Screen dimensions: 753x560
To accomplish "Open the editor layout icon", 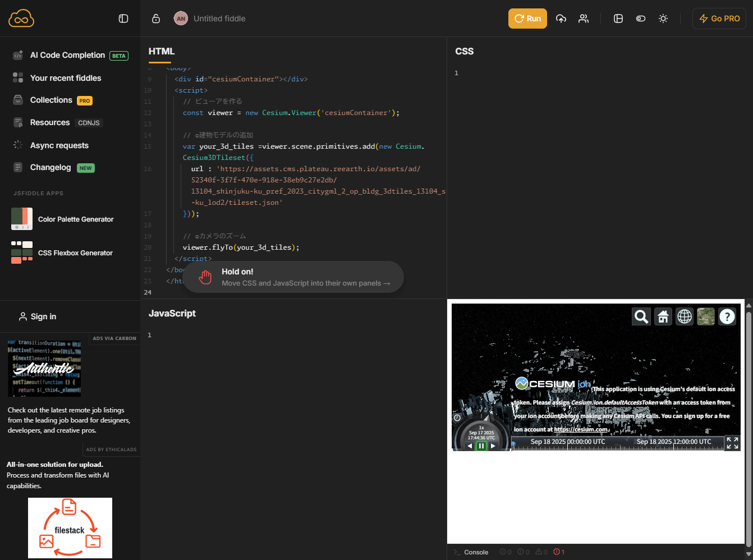I will click(618, 19).
